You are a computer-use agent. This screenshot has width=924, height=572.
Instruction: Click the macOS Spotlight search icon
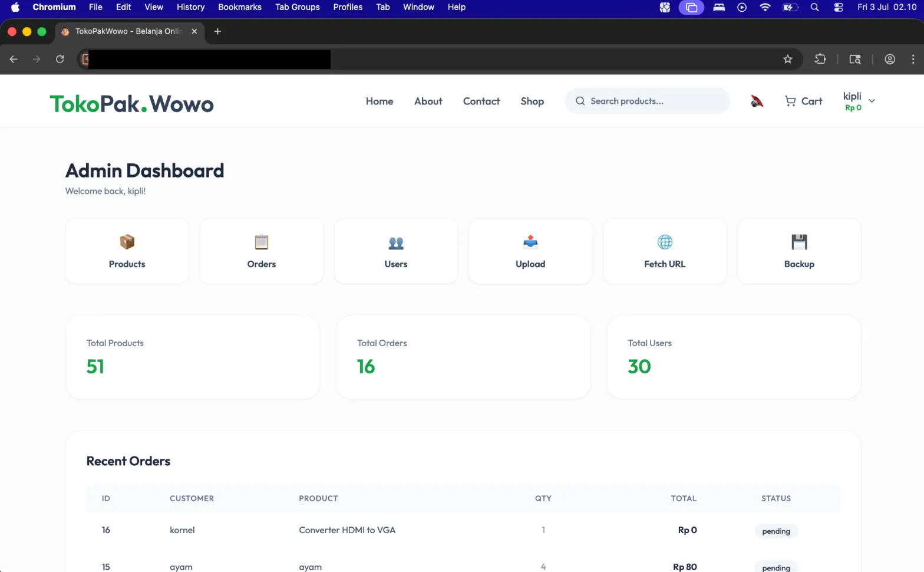[x=815, y=7]
